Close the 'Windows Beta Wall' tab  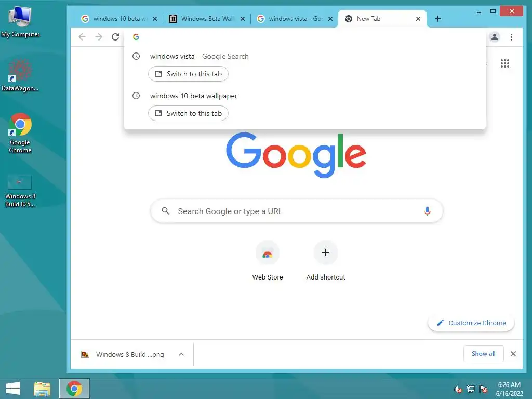243,19
